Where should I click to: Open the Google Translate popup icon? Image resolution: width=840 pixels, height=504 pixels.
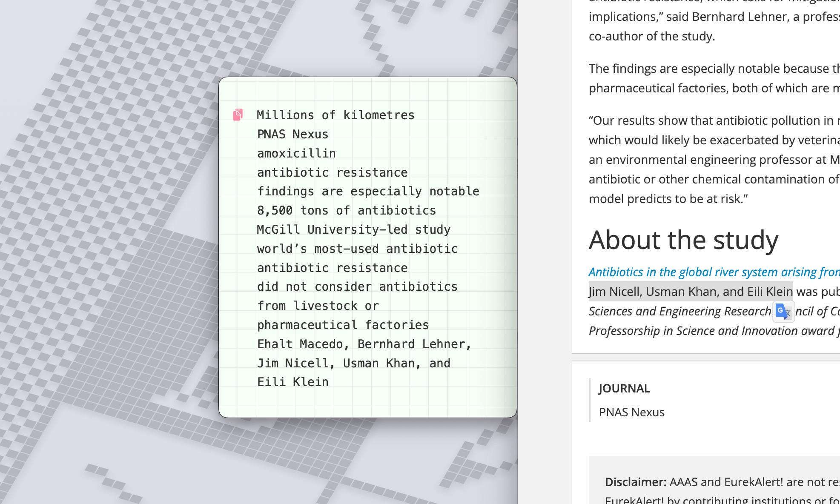(783, 312)
